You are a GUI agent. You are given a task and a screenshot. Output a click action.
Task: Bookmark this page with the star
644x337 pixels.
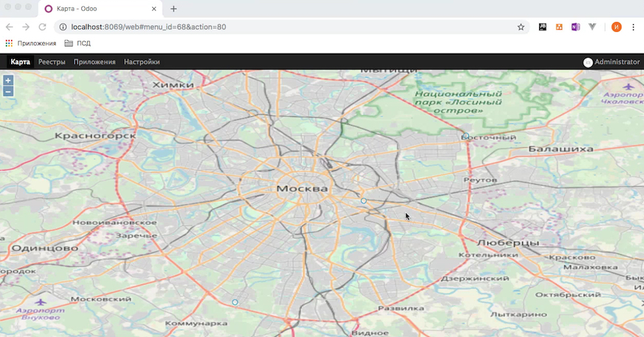point(521,27)
